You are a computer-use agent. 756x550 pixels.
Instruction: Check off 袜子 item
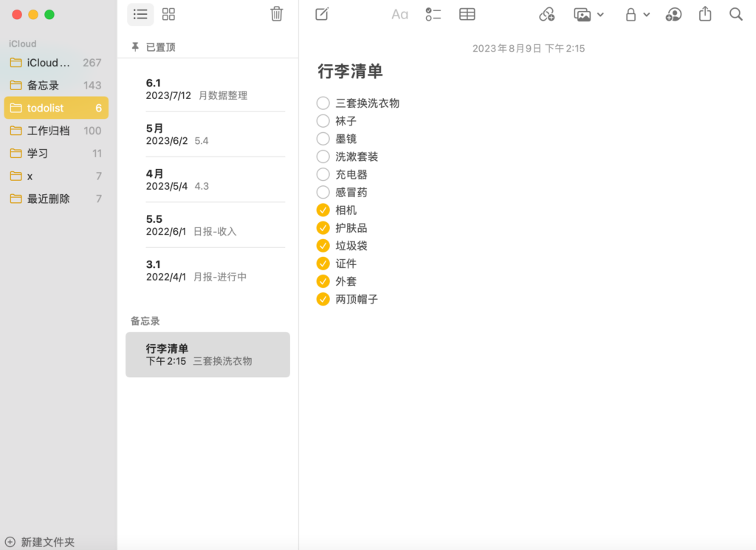click(x=323, y=121)
